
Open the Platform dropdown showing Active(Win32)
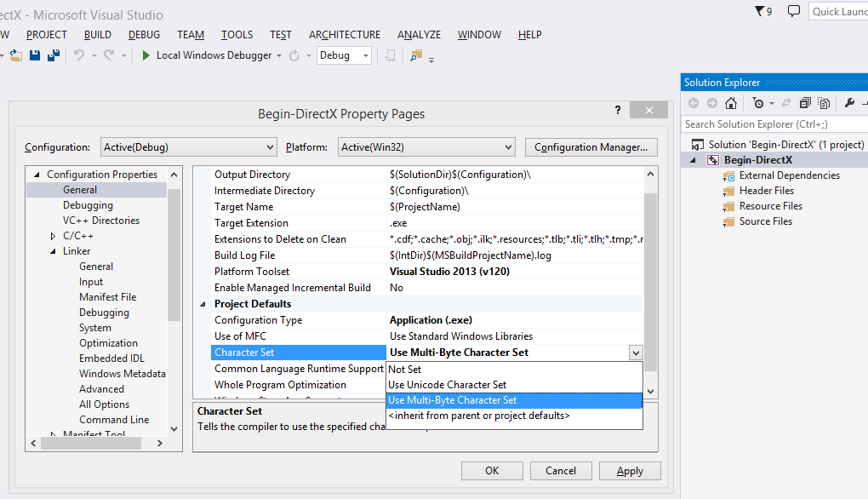pyautogui.click(x=426, y=147)
